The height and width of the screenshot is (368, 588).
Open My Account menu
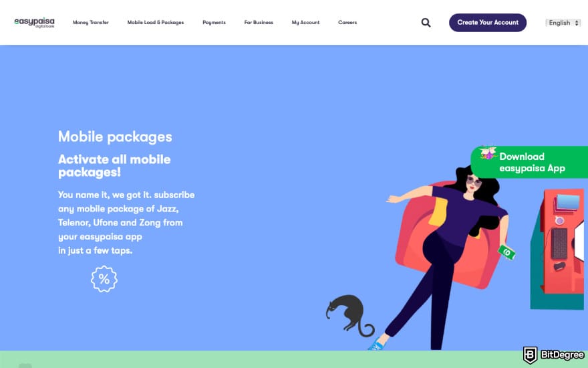pyautogui.click(x=305, y=23)
